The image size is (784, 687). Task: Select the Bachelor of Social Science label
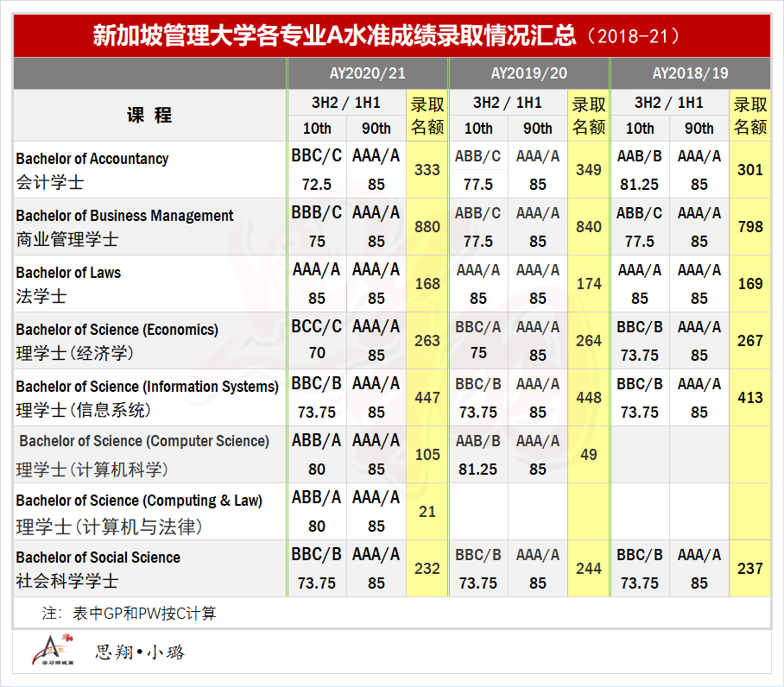[98, 558]
